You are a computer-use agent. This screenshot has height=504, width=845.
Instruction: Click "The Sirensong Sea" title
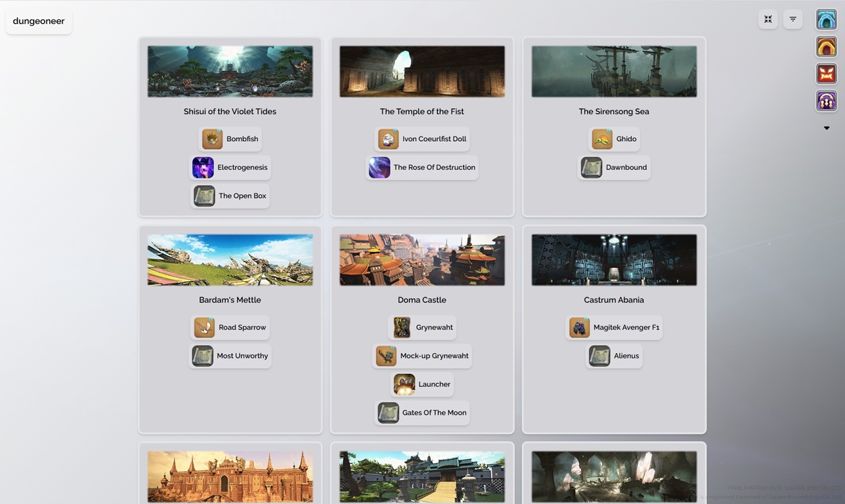[614, 112]
